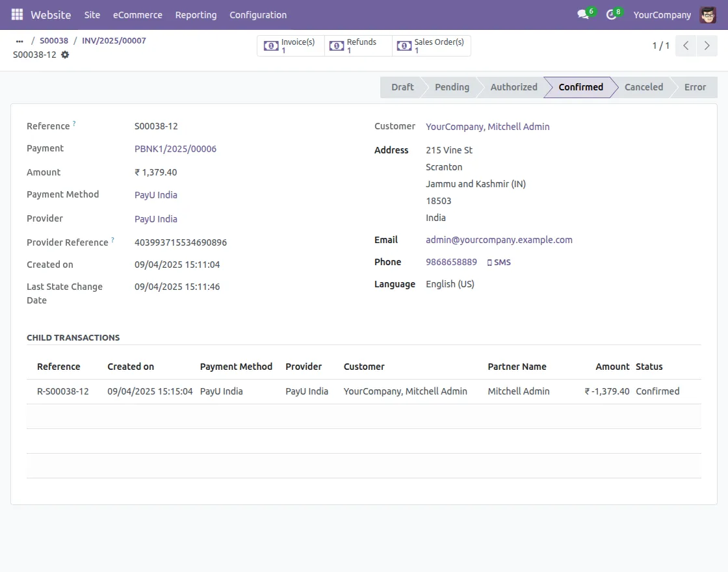Open the Refunds smart button
Screen dimensions: 728x572
coord(357,46)
